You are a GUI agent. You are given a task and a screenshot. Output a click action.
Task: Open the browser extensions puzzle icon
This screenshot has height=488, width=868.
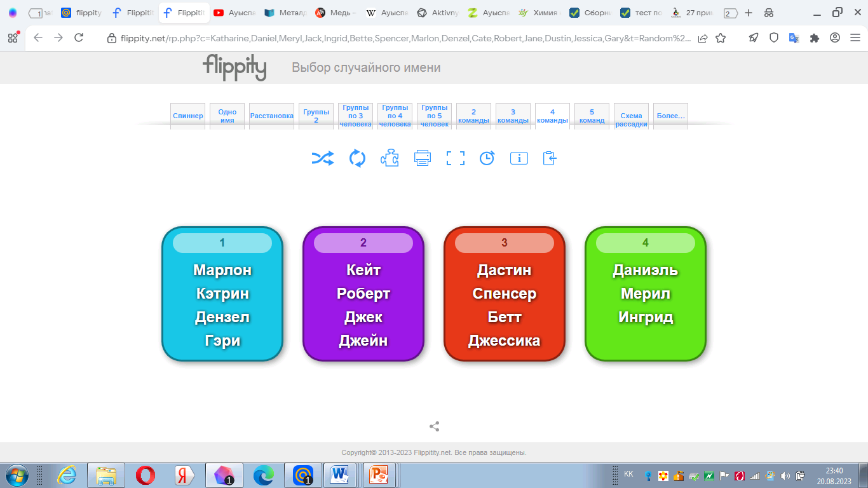coord(815,38)
